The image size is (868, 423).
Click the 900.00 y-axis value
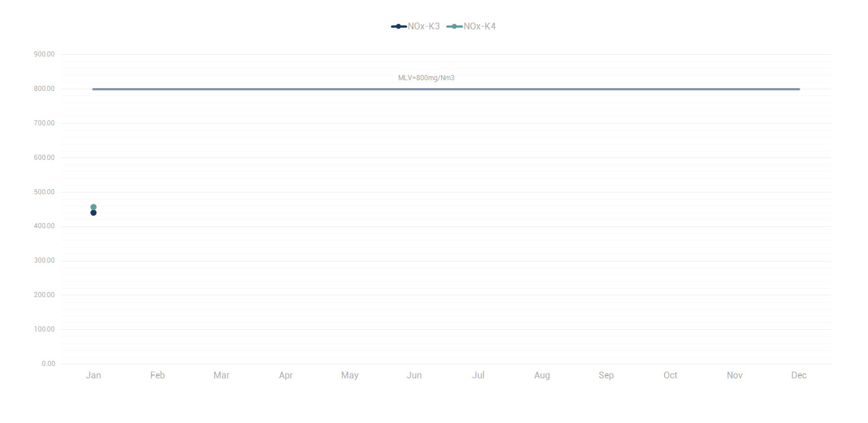click(x=44, y=54)
